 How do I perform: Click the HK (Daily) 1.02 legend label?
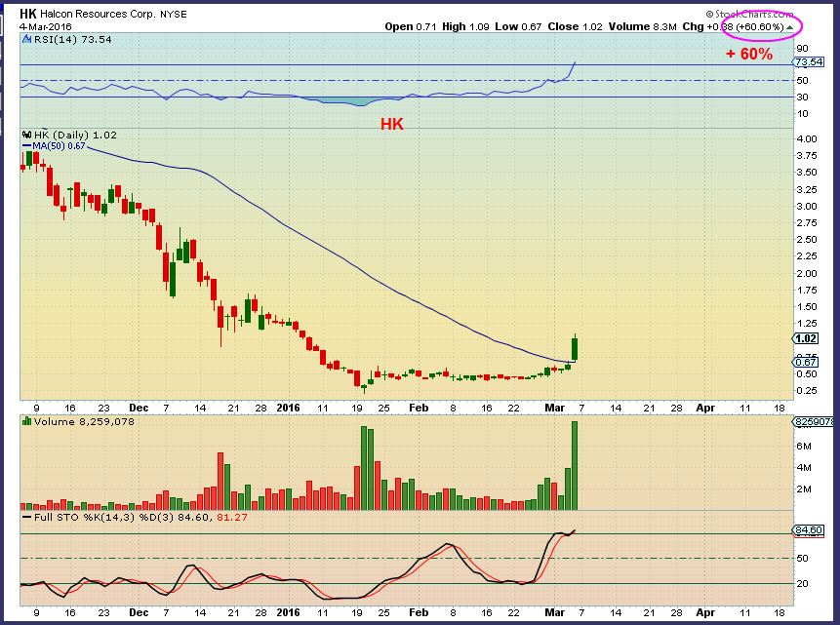click(x=75, y=135)
